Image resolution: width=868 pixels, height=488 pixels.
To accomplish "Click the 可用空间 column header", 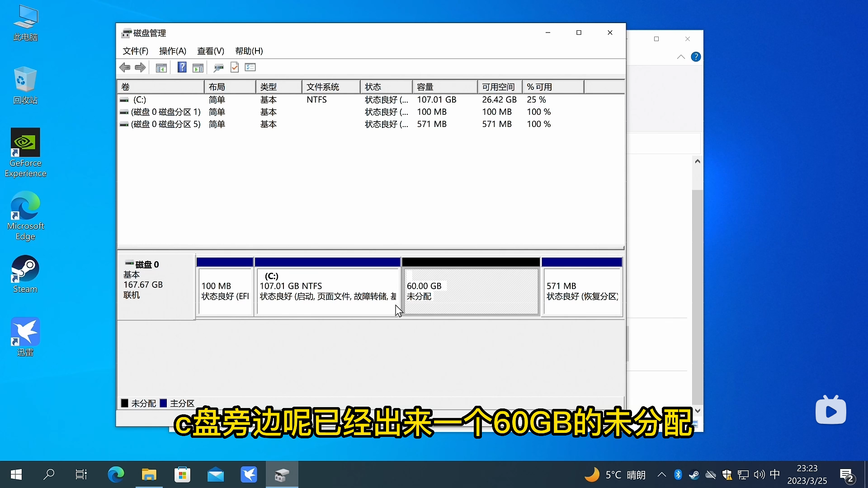I will click(x=498, y=87).
